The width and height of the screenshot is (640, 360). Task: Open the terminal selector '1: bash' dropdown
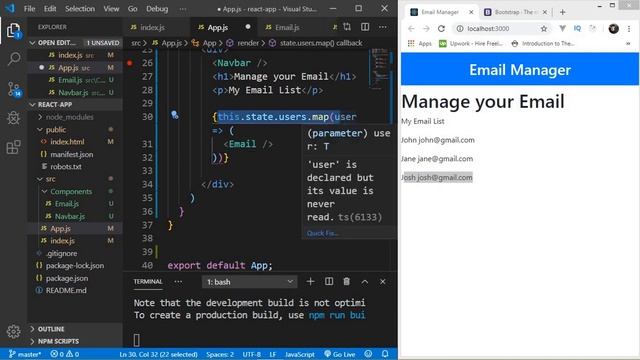coord(249,282)
